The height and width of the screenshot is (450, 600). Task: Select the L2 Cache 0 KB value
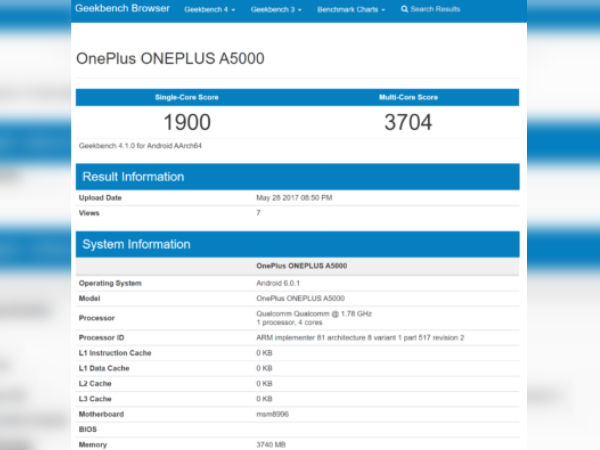(x=264, y=383)
